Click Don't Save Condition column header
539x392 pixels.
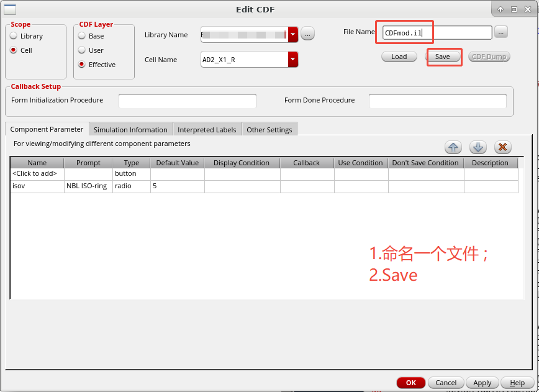pyautogui.click(x=425, y=163)
